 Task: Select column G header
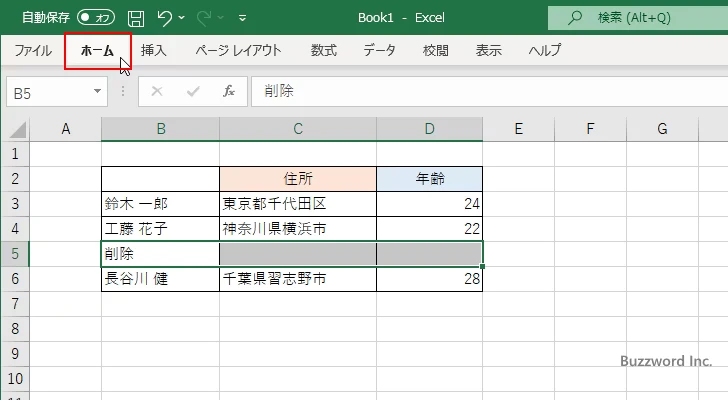(x=663, y=129)
